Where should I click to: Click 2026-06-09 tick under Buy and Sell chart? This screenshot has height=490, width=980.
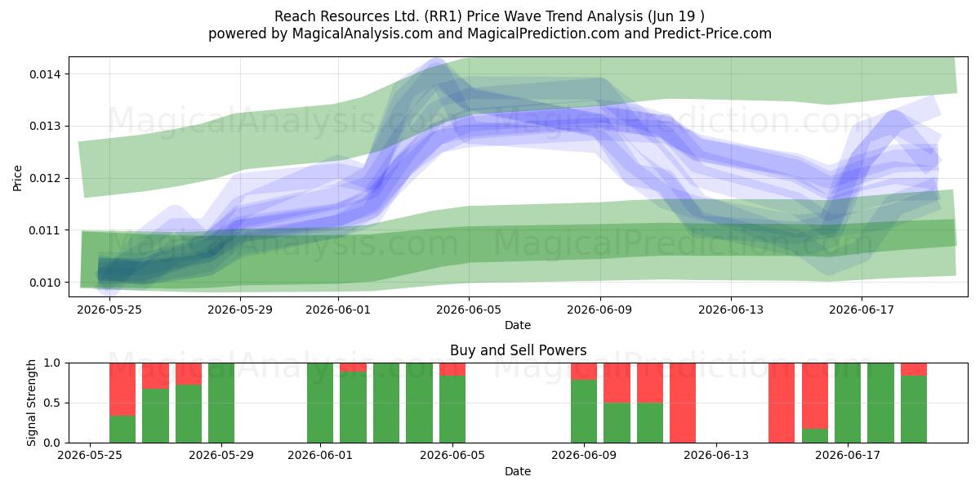pos(584,456)
